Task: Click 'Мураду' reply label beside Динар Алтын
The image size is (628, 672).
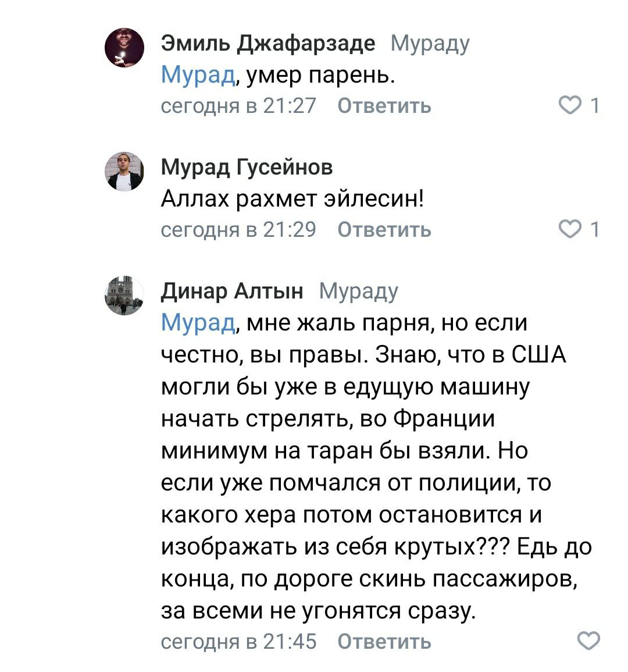Action: pyautogui.click(x=358, y=290)
